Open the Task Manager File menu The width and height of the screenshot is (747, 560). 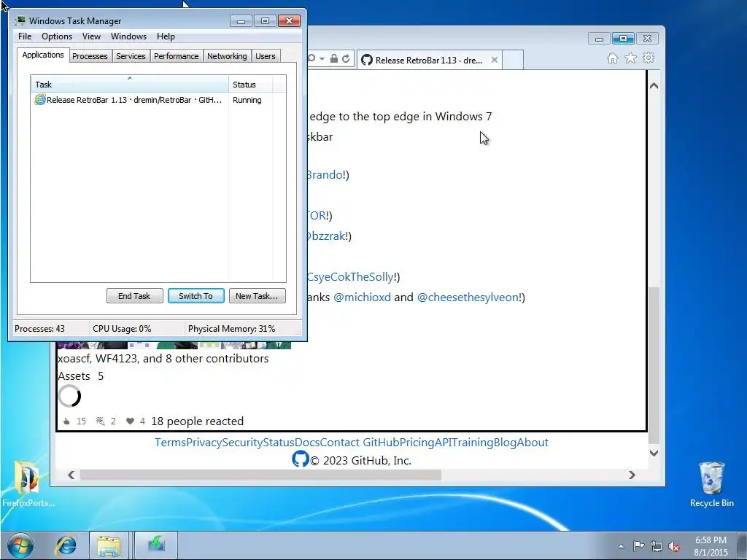pyautogui.click(x=25, y=36)
